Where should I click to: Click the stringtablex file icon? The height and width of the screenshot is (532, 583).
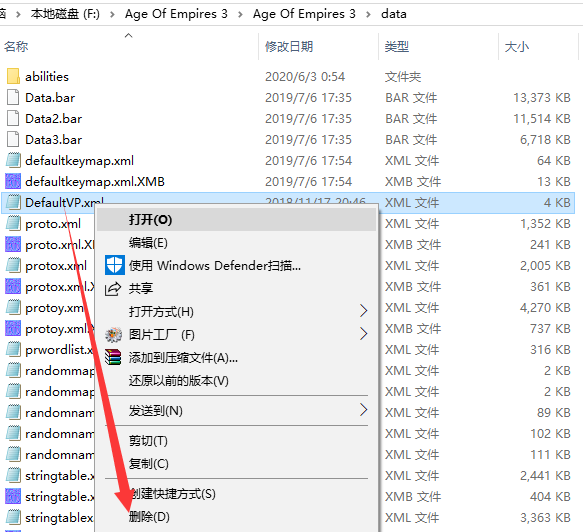point(13,518)
